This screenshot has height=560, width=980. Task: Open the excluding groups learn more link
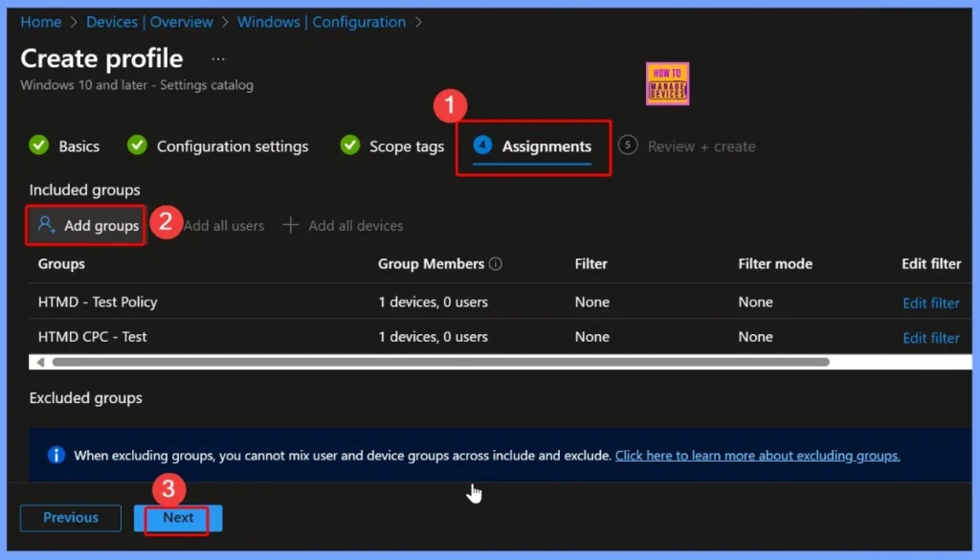pos(757,455)
